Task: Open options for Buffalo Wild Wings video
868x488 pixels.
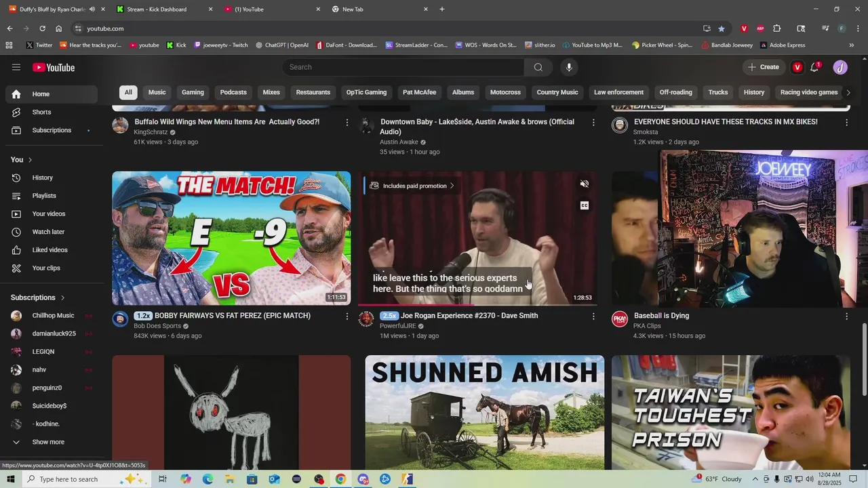Action: pos(347,122)
